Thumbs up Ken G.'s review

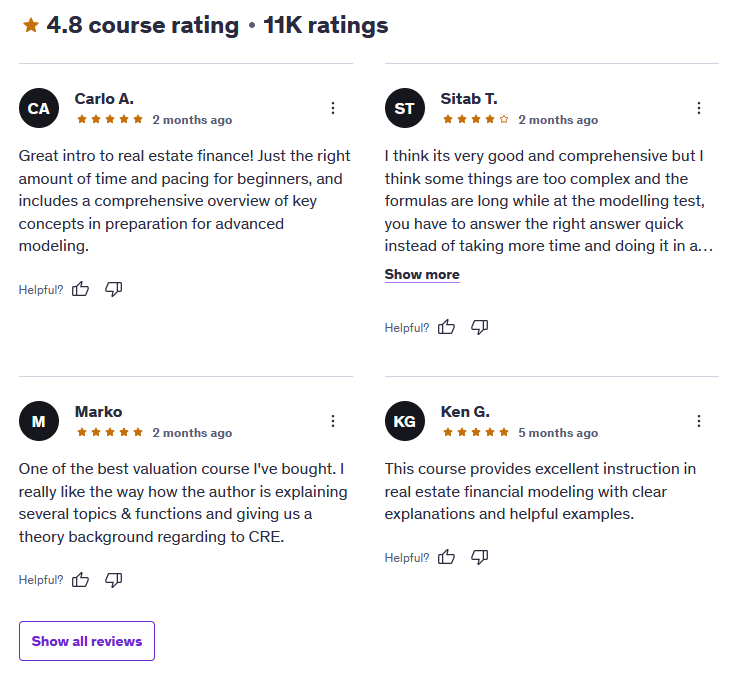coord(447,557)
